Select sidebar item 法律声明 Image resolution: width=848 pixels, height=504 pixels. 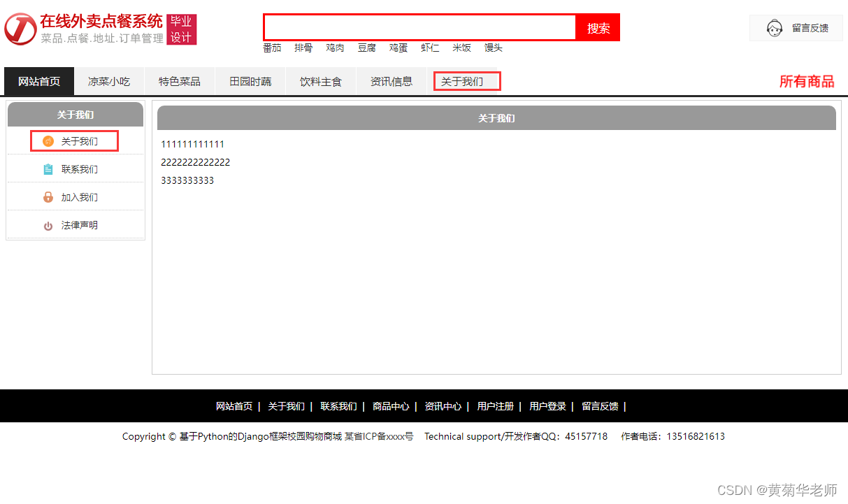[80, 225]
